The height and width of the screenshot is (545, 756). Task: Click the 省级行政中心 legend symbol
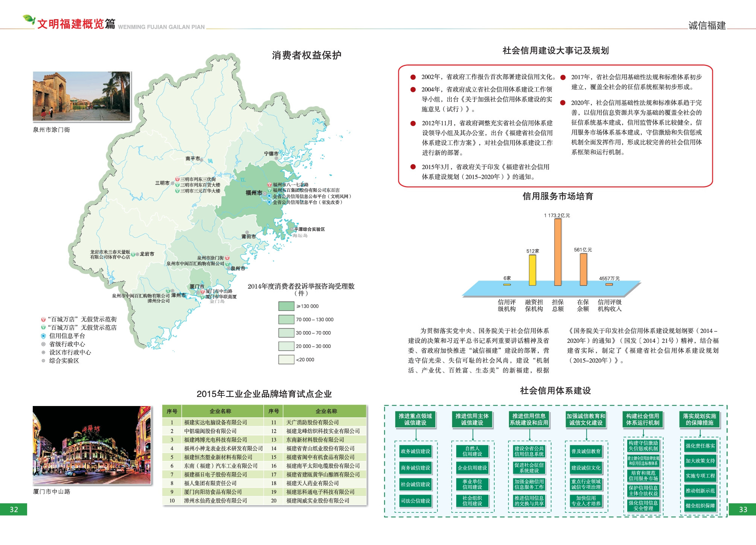[43, 344]
